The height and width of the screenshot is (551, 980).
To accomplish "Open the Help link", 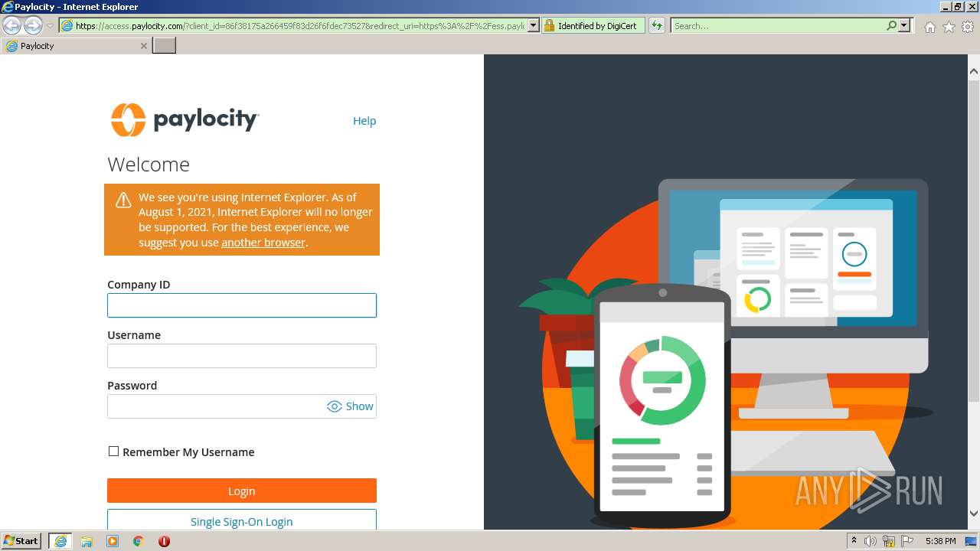I will coord(364,121).
